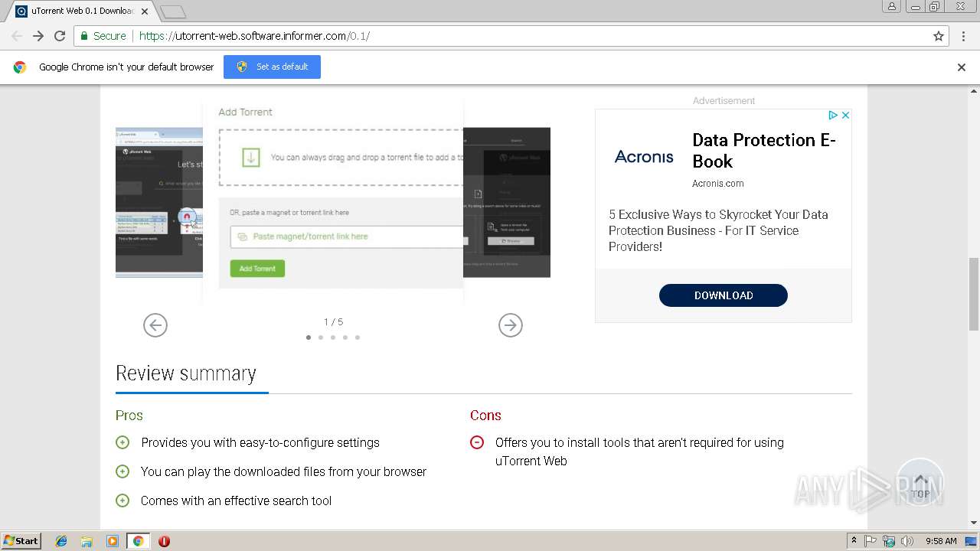Launch Internet Explorer from the taskbar
The image size is (980, 551).
point(61,541)
